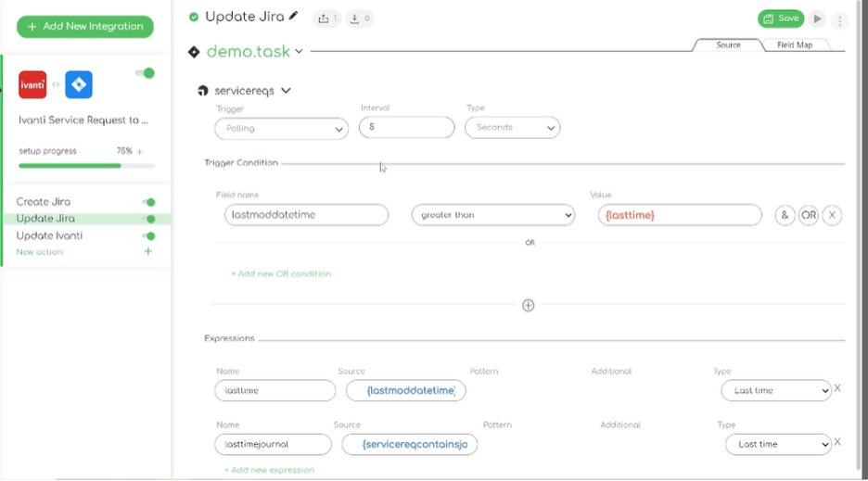Click the diamond icon beside demo.task
Viewport: 868px width, 481px height.
click(194, 52)
